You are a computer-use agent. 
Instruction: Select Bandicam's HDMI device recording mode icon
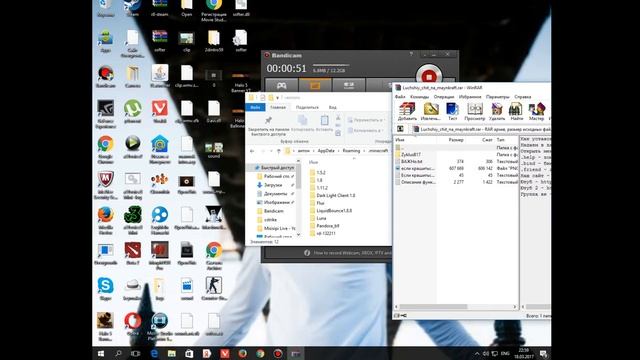click(349, 86)
